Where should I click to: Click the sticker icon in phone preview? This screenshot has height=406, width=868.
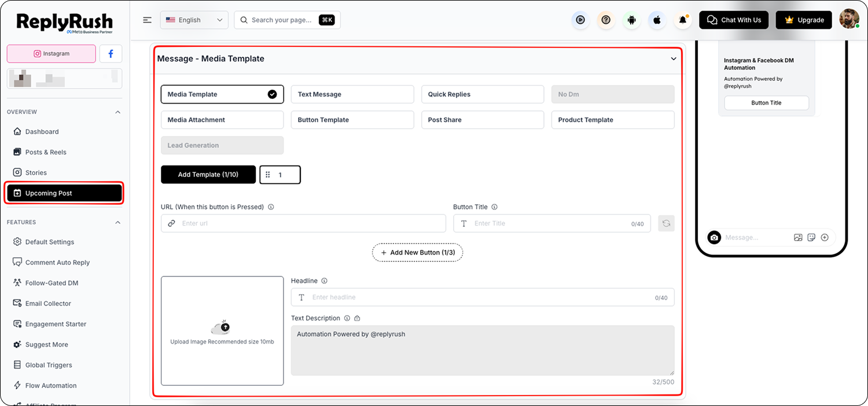tap(811, 237)
